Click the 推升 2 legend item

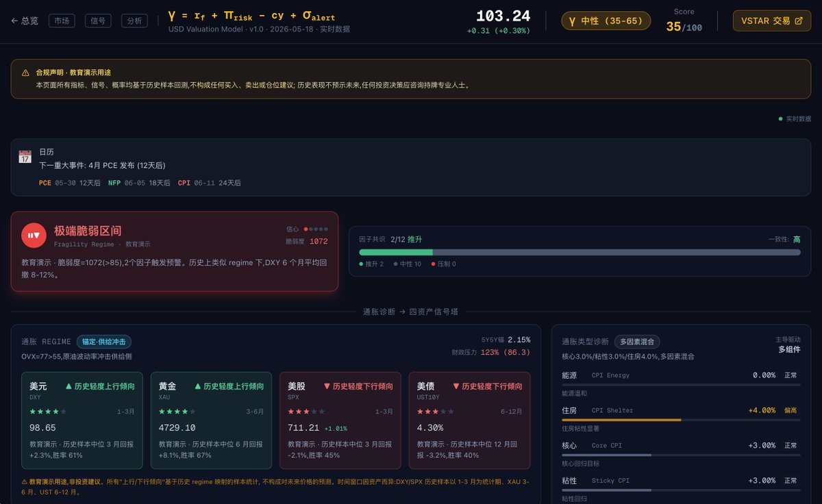(371, 264)
